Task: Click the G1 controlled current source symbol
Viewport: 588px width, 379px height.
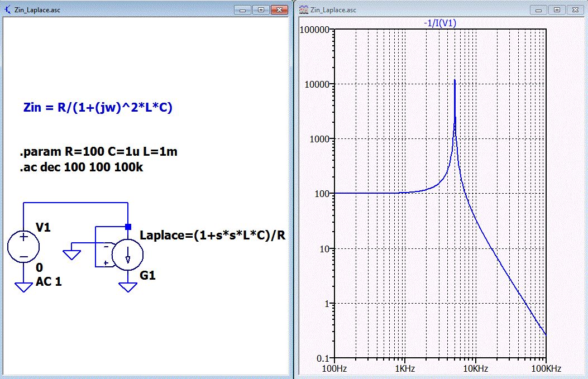Action: [128, 255]
